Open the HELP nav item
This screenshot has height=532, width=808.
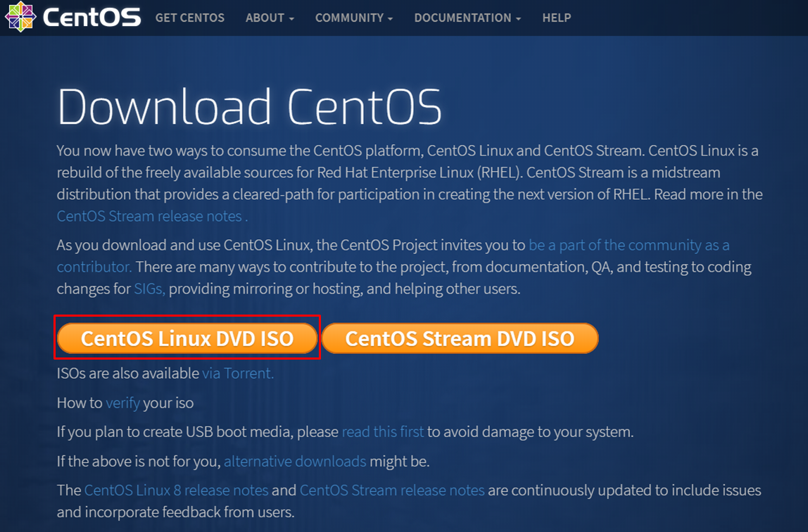tap(557, 18)
